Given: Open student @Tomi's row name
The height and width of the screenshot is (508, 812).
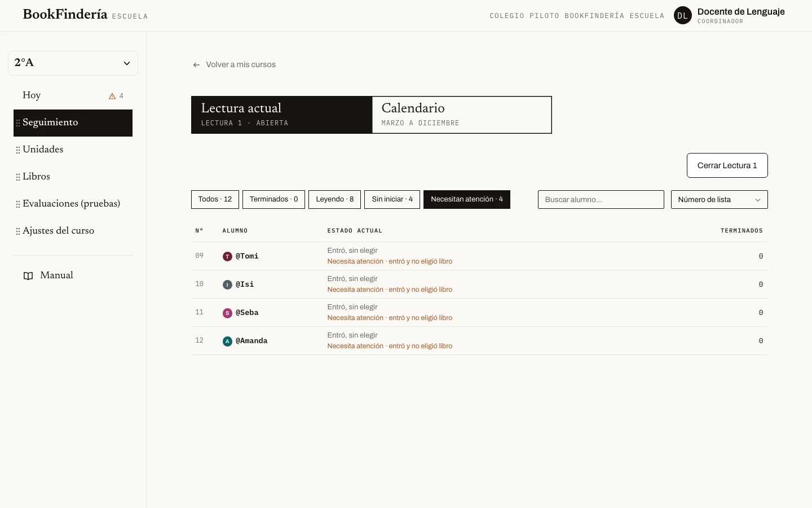Looking at the screenshot, I should pyautogui.click(x=247, y=256).
